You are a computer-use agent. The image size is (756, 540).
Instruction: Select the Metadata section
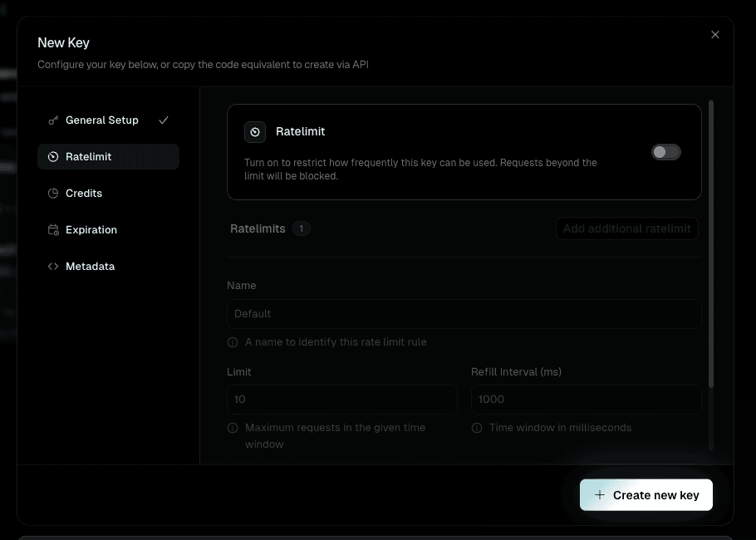(89, 266)
